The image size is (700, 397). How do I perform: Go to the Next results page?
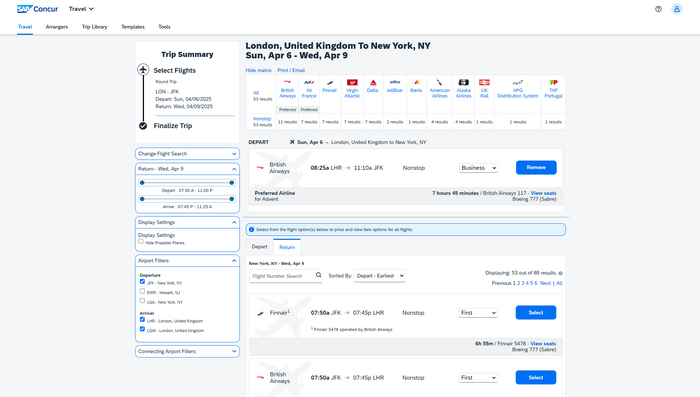coord(546,283)
